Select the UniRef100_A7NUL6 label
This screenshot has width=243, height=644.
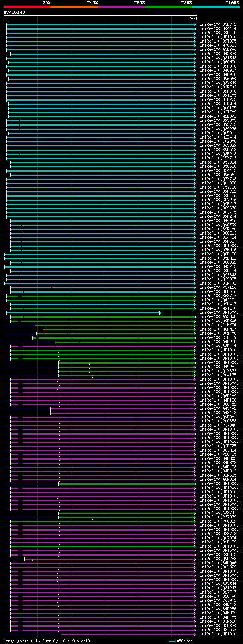tap(218, 250)
